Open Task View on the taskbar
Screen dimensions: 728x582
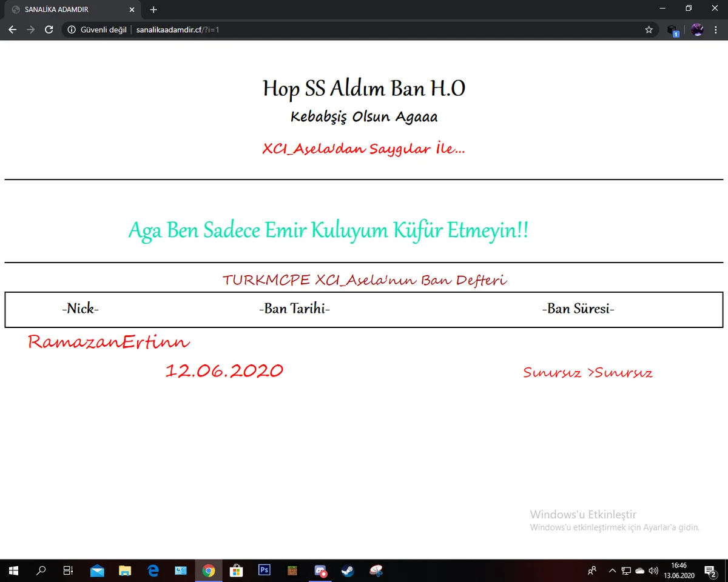(69, 570)
